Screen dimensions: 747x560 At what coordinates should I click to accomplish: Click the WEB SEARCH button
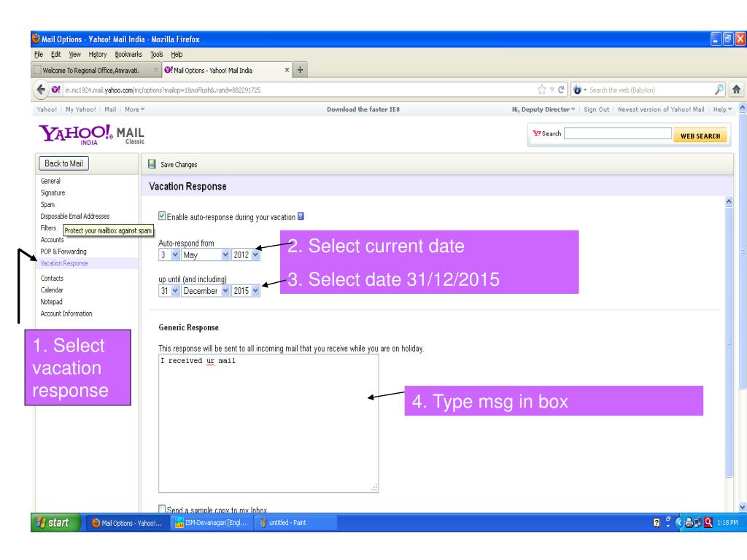[700, 136]
